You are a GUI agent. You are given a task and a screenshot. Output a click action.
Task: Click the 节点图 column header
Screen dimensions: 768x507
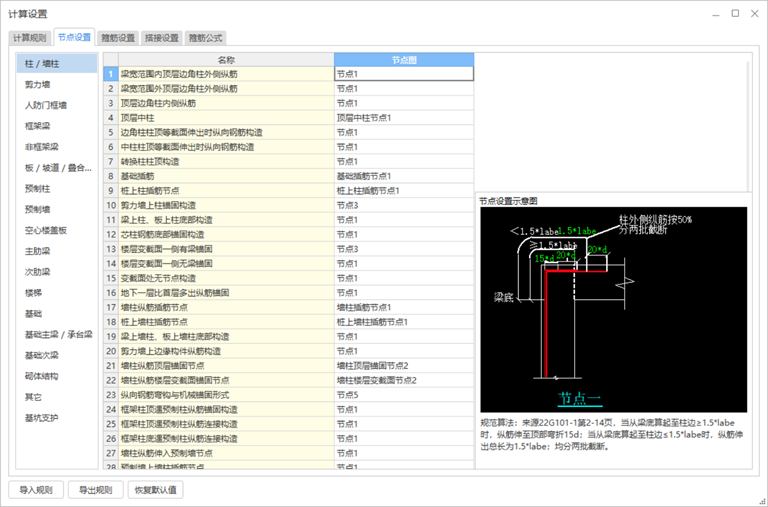tap(403, 59)
